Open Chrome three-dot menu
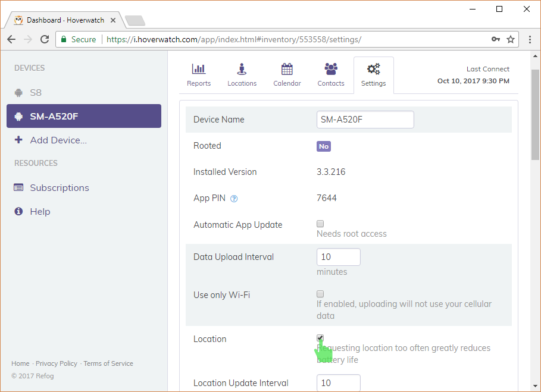Viewport: 541px width, 392px height. click(x=530, y=39)
